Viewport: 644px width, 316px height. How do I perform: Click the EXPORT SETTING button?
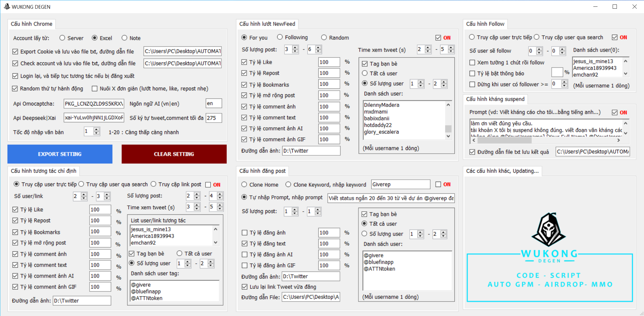(x=60, y=154)
